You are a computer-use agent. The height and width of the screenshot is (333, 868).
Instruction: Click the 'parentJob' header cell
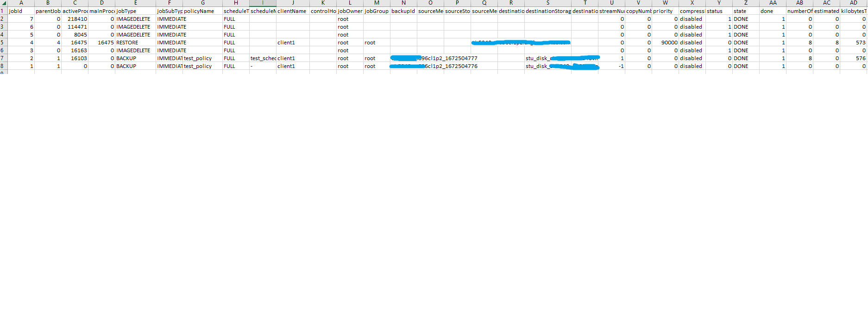(x=48, y=11)
